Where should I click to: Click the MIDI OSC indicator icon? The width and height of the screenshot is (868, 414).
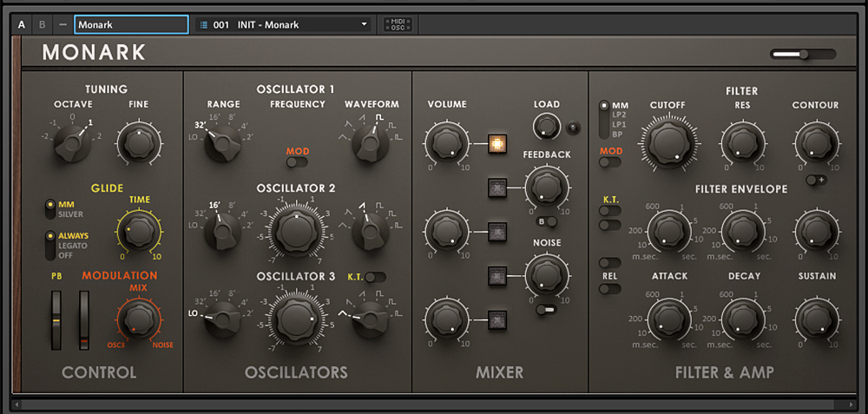(x=398, y=24)
